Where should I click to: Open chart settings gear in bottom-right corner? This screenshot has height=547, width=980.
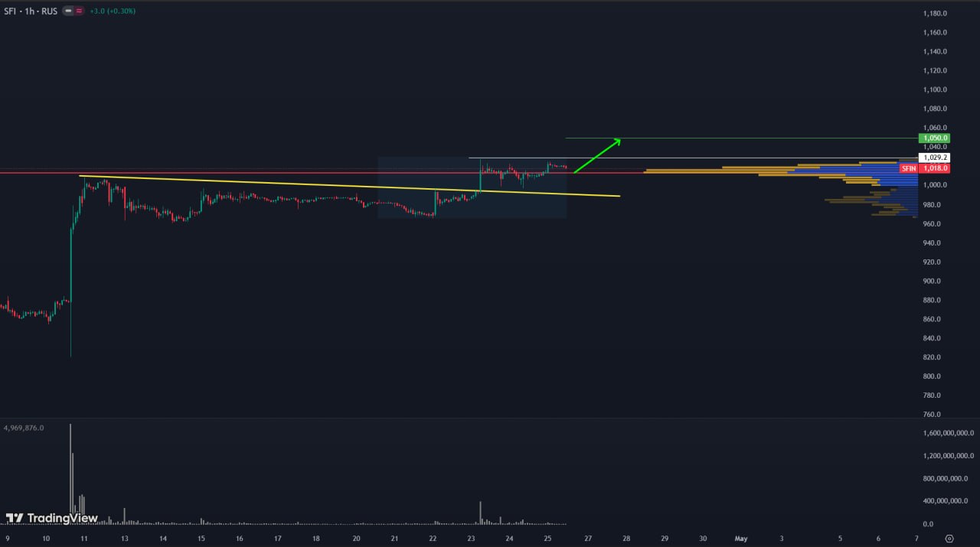point(949,539)
